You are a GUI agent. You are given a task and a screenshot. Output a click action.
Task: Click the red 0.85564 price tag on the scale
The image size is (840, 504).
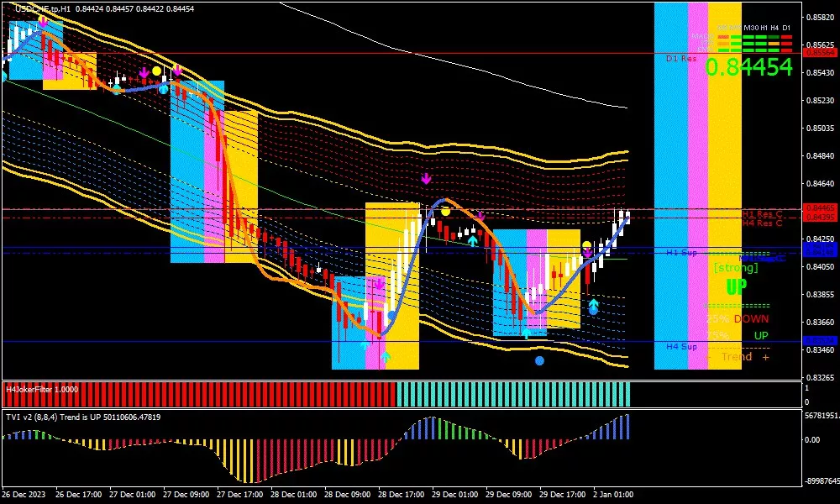click(820, 52)
